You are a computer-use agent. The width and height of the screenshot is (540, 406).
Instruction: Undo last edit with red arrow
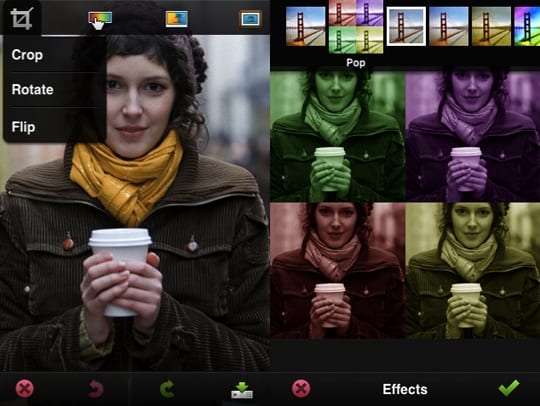tap(95, 389)
